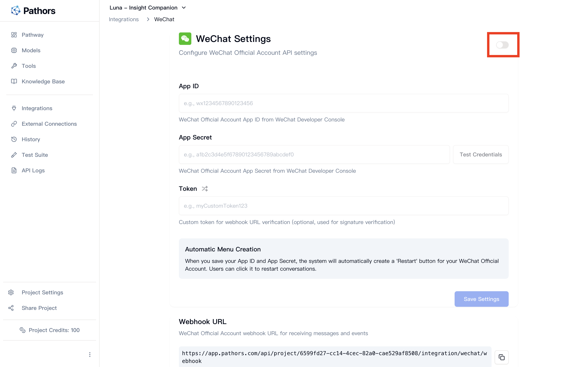Select the Models sidebar icon

point(14,50)
